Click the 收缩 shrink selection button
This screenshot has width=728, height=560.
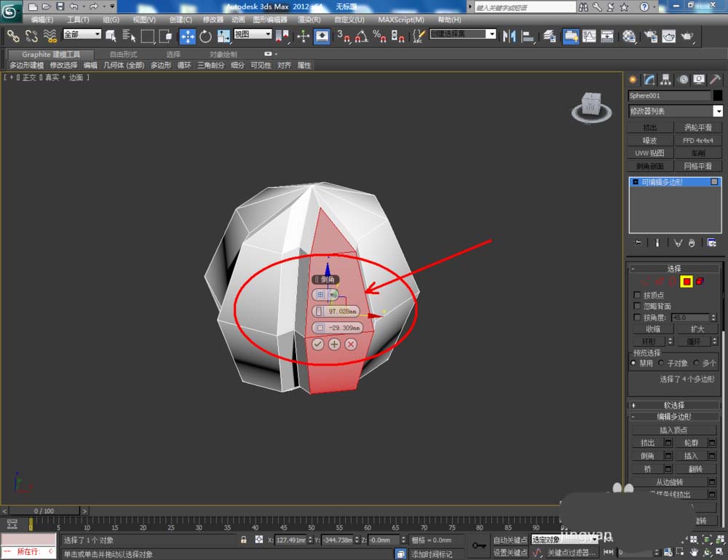[653, 328]
